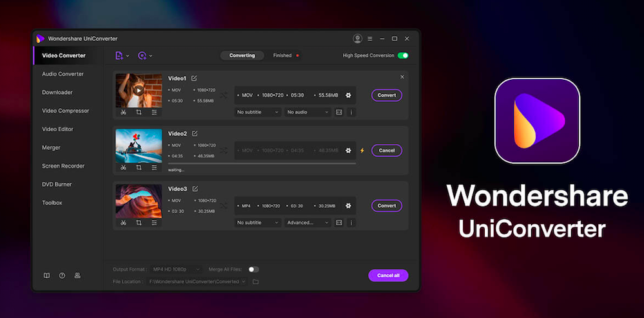Screen dimensions: 644x318
Task: Select the Video3 canyon thumbnail
Action: pyautogui.click(x=139, y=201)
